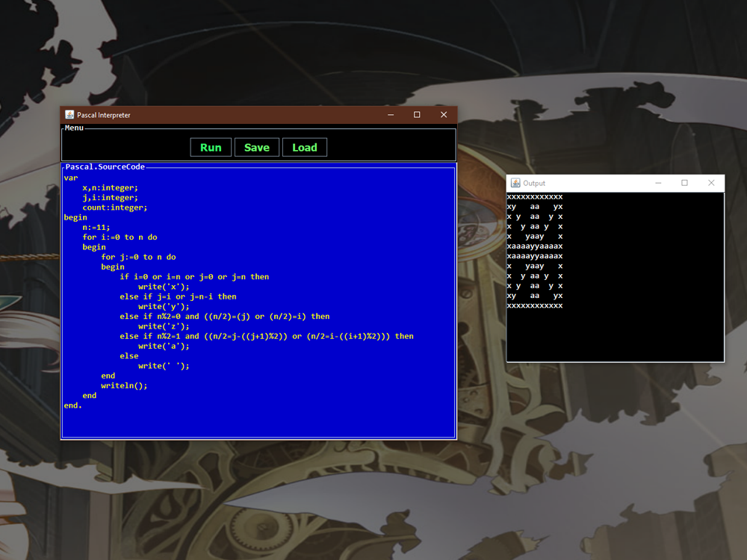Place cursor on the n:=11; line

96,227
